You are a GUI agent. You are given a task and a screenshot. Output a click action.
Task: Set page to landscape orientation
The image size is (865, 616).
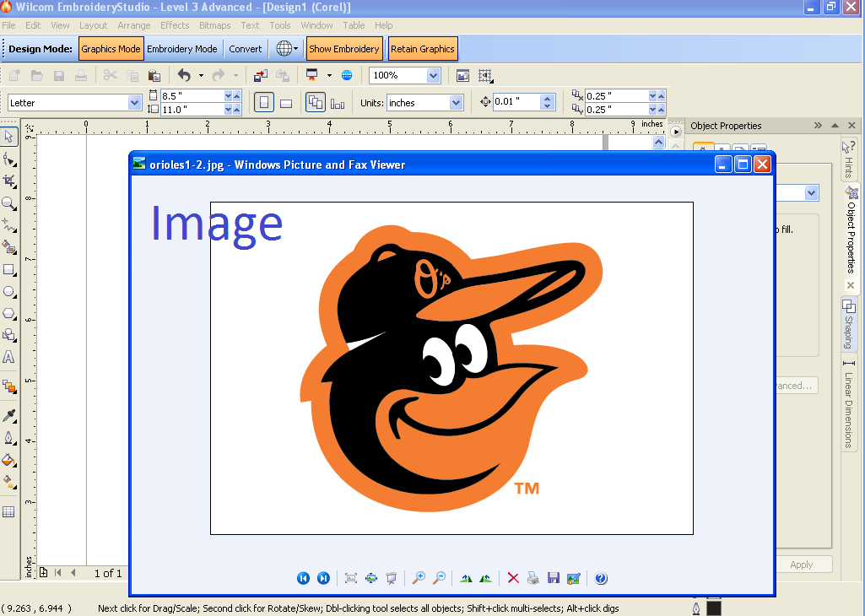[x=286, y=103]
